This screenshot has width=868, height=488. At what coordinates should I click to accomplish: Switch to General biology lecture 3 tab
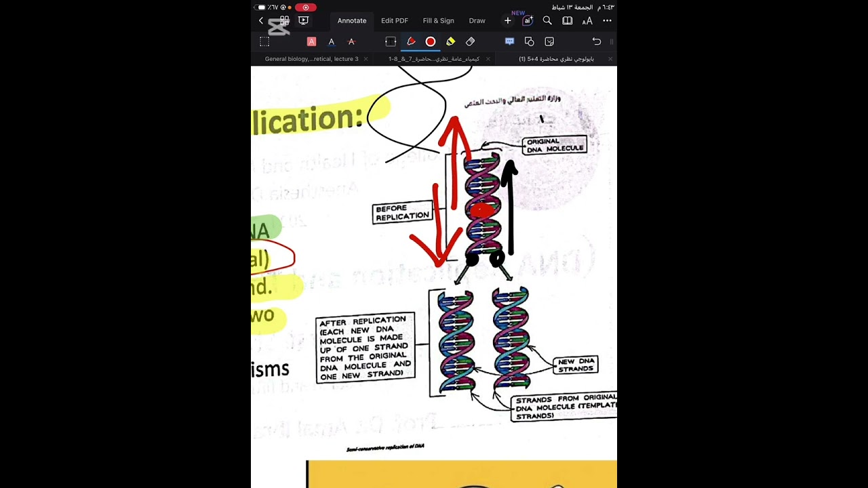coord(311,59)
